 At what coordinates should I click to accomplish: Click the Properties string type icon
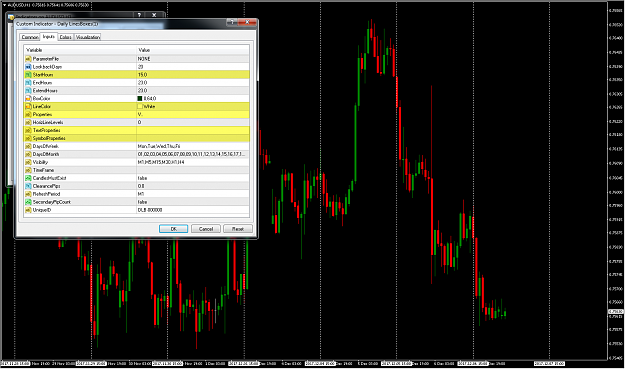tap(28, 114)
